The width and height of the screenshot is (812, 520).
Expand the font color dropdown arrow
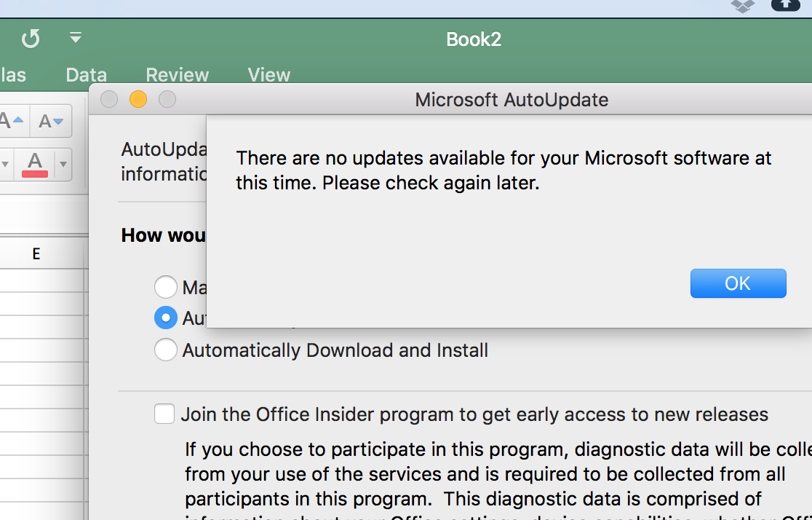[63, 164]
